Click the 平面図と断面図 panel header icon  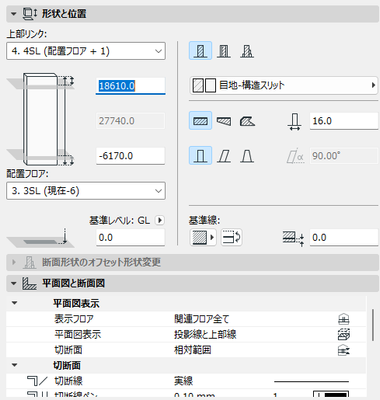pos(29,283)
